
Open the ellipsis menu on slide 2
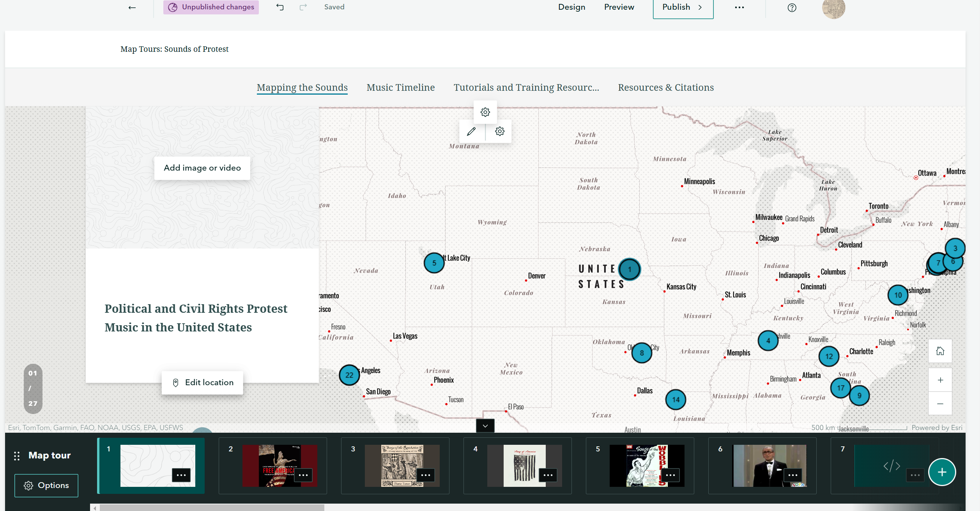click(x=304, y=475)
